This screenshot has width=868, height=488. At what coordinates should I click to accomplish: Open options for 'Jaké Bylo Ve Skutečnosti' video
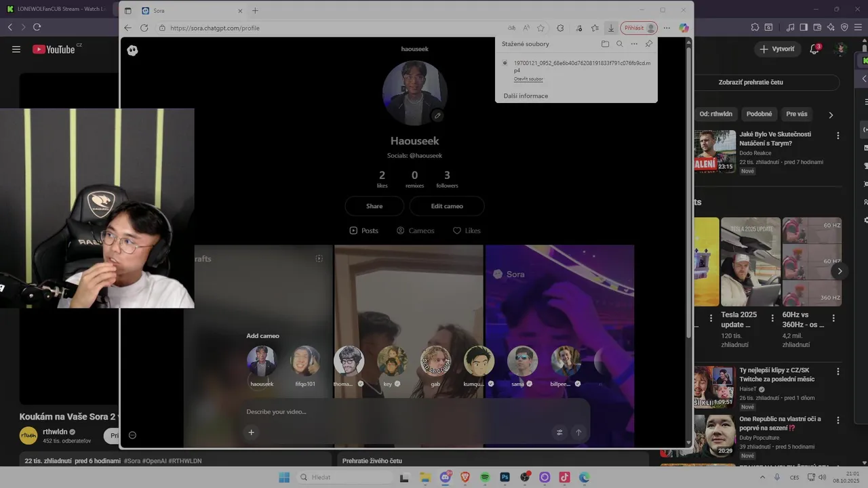coord(838,136)
